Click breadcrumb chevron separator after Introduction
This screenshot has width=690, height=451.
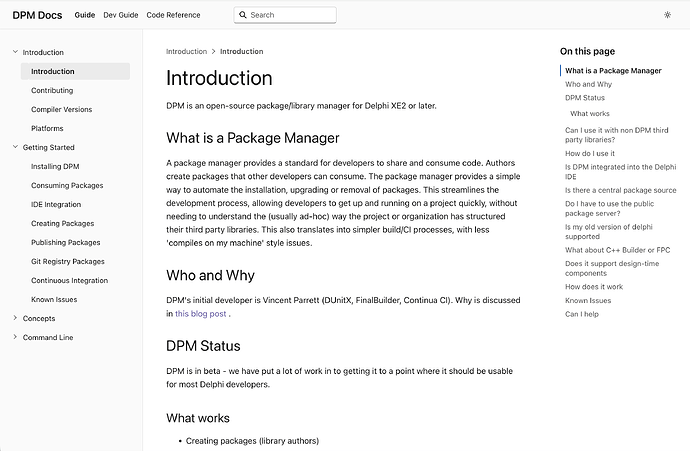pyautogui.click(x=213, y=51)
